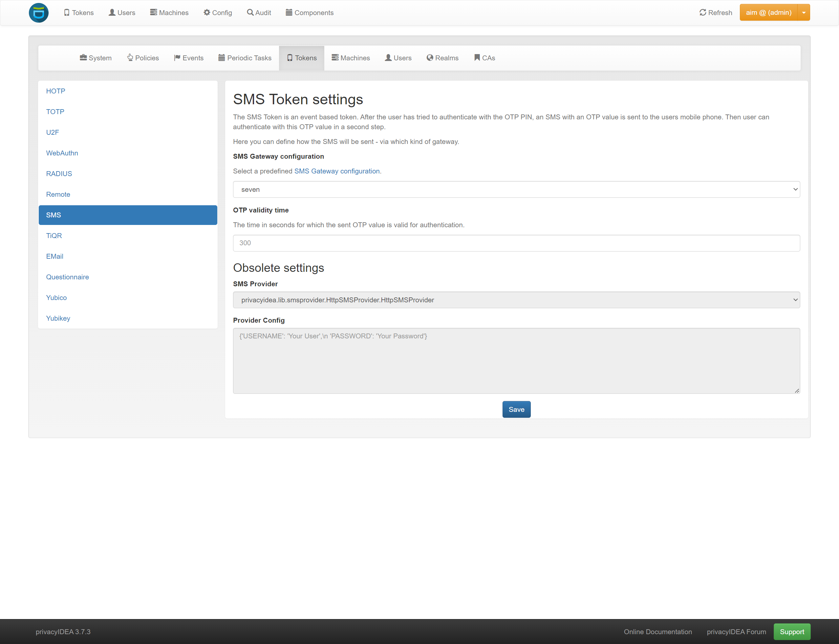Viewport: 839px width, 644px height.
Task: Switch to the Periodic Tasks tab
Action: 245,58
